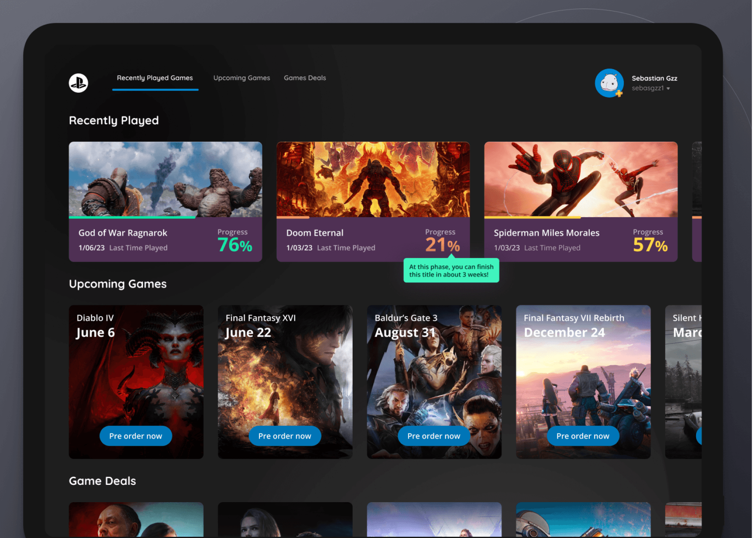The height and width of the screenshot is (538, 756).
Task: Click God of War 1/06/23 date
Action: pyautogui.click(x=92, y=248)
